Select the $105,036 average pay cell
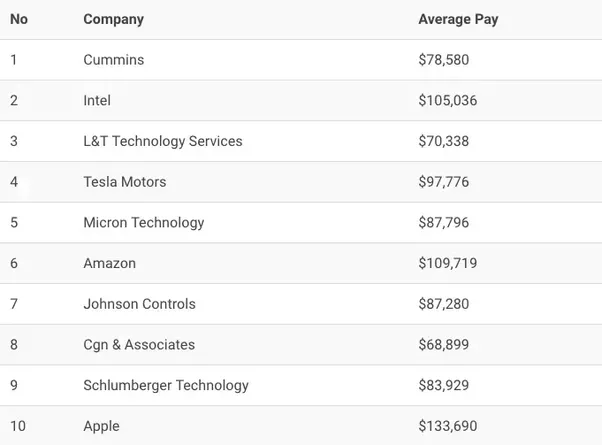Viewport: 602px width, 445px height. [447, 101]
